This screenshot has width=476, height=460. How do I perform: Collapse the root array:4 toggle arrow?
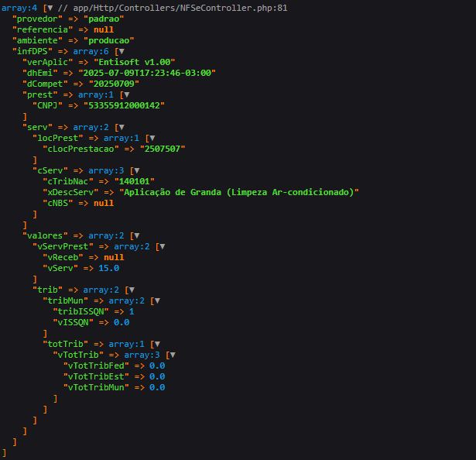(50, 9)
